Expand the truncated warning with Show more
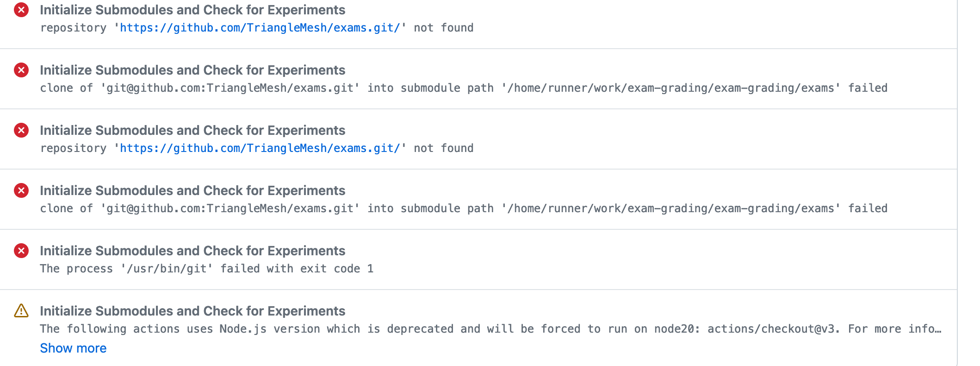The width and height of the screenshot is (980, 366). tap(73, 348)
